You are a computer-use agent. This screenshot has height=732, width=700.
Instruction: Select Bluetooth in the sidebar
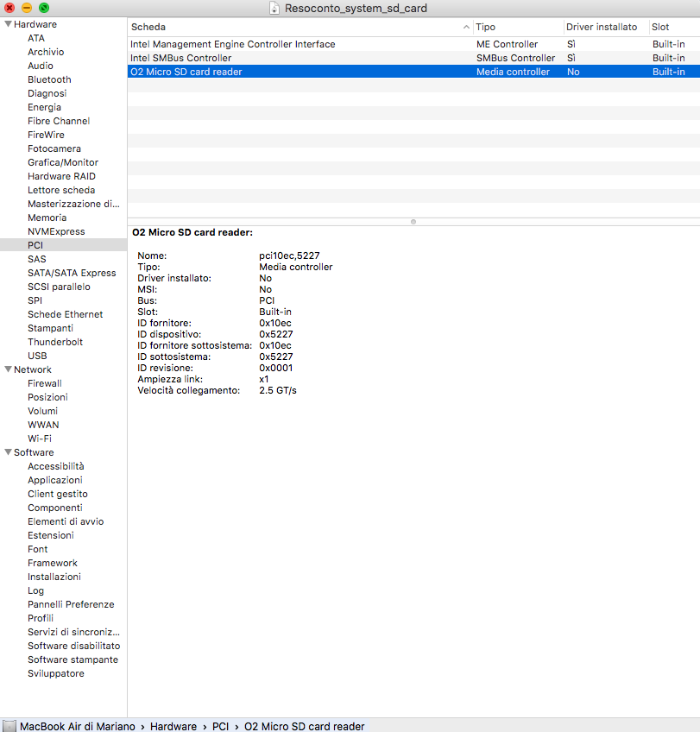coord(49,79)
